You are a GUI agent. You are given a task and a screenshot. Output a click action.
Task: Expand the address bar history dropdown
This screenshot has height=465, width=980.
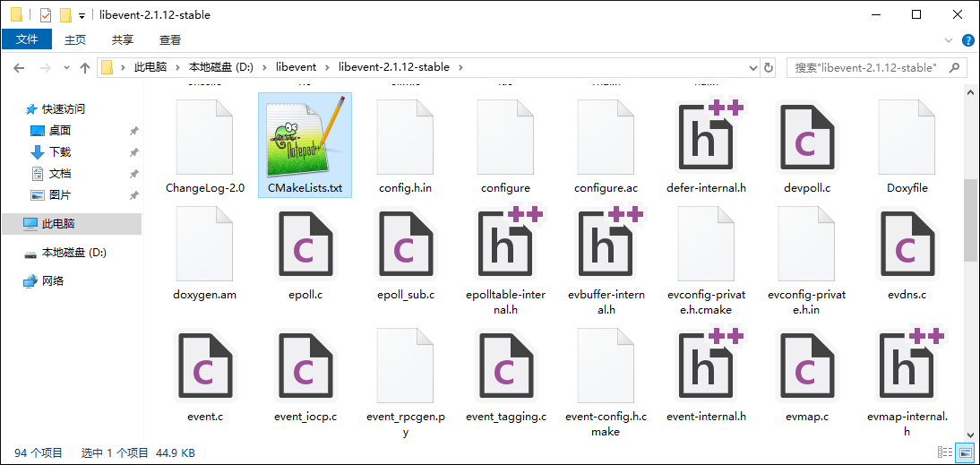click(x=751, y=67)
